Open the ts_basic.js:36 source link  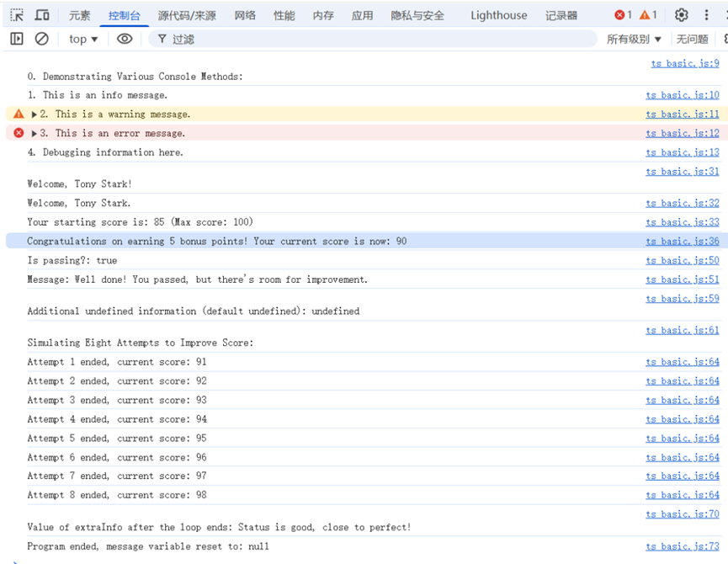click(x=682, y=242)
